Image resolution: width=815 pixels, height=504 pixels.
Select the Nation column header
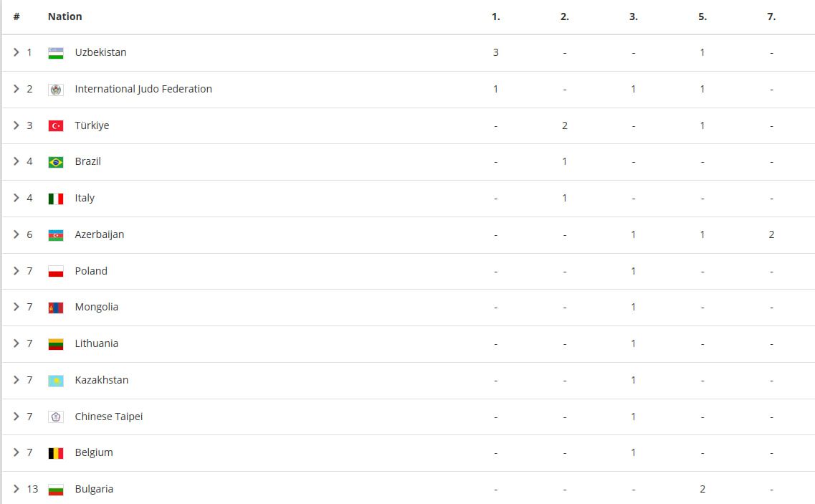(65, 16)
